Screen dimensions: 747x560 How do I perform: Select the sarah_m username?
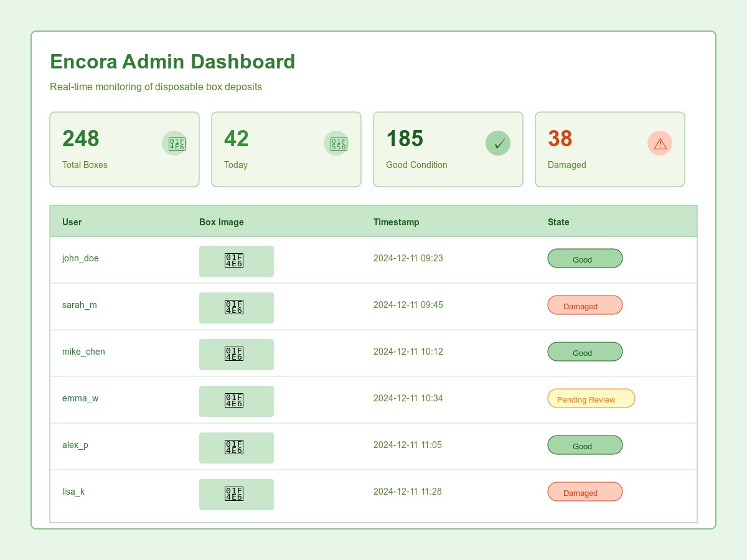coord(80,305)
